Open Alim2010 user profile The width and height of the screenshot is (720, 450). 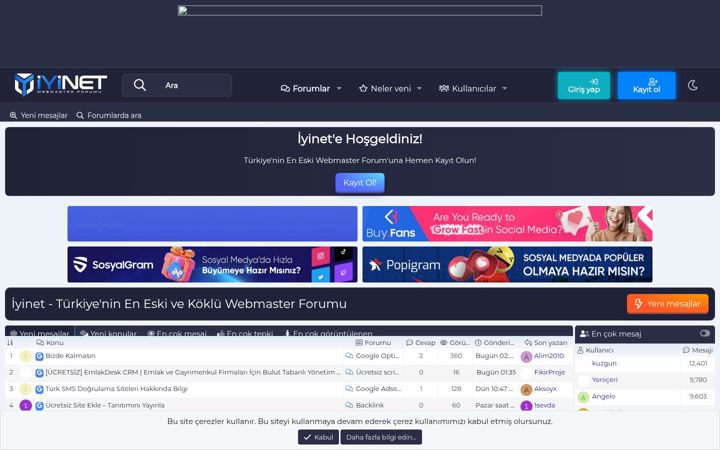click(x=549, y=355)
